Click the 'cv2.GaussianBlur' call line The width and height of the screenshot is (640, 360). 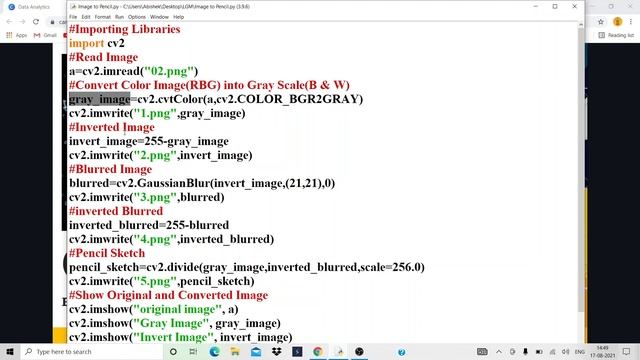(x=202, y=183)
